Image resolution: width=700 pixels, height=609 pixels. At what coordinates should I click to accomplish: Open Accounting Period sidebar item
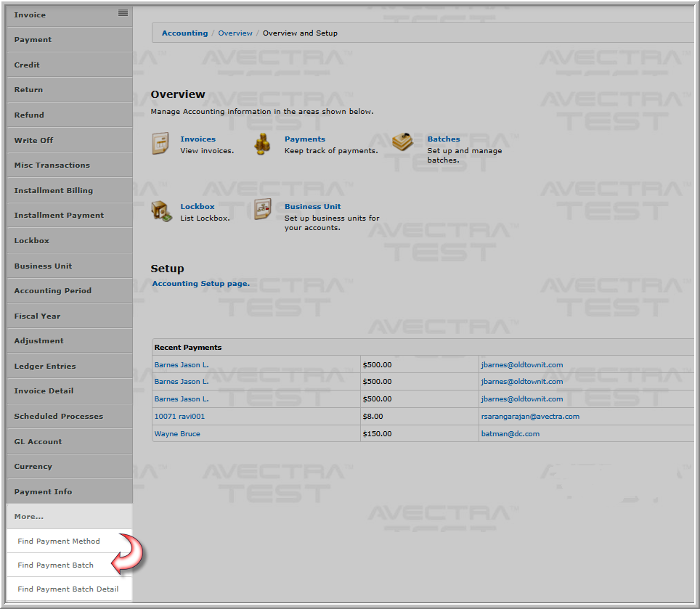[70, 291]
